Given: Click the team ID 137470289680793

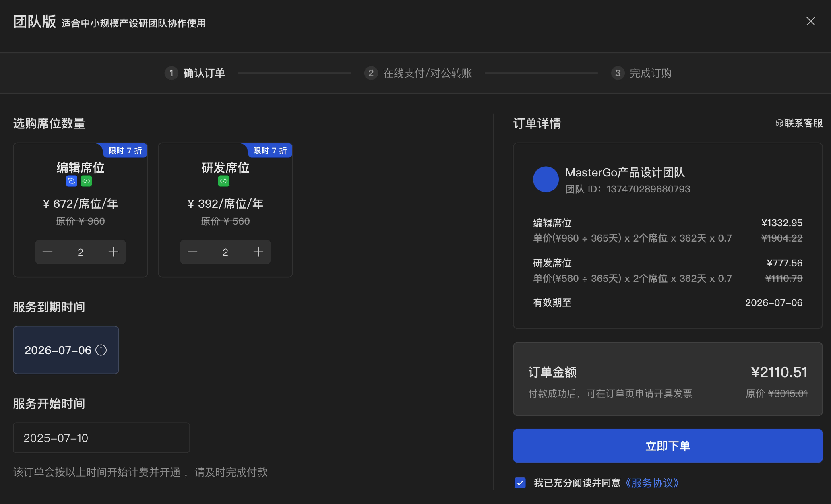Looking at the screenshot, I should coord(648,189).
